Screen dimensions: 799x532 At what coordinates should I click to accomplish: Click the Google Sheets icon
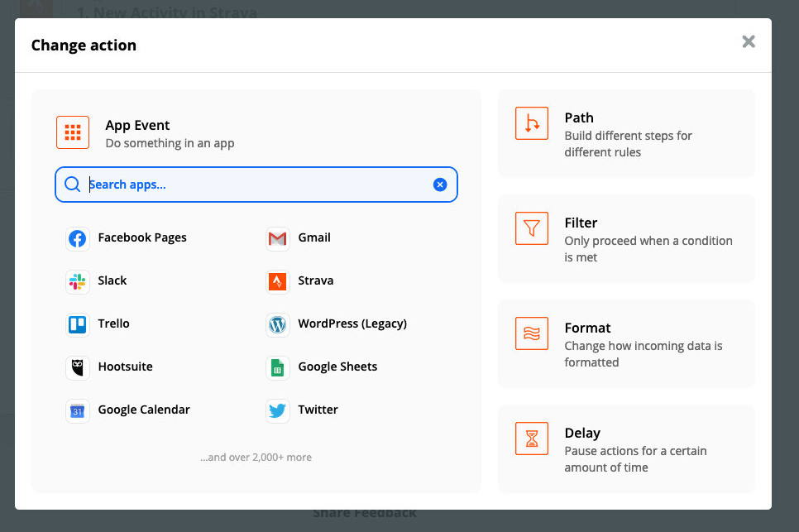point(278,368)
